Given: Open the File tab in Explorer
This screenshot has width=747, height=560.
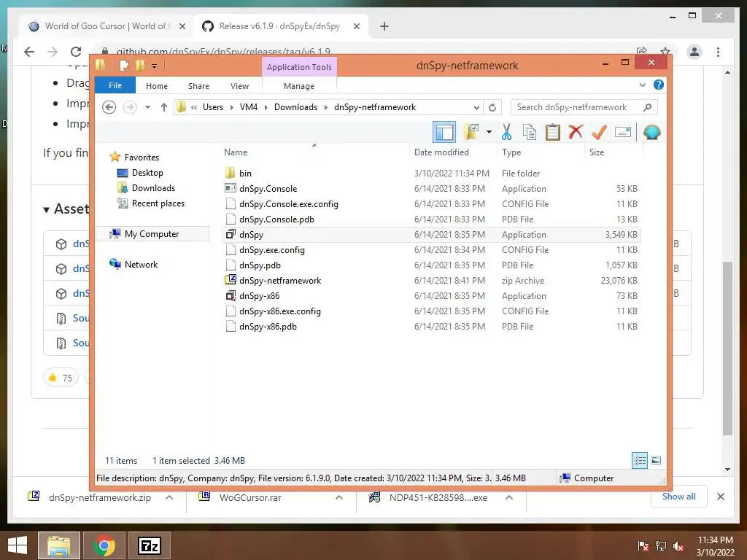Looking at the screenshot, I should pos(115,85).
